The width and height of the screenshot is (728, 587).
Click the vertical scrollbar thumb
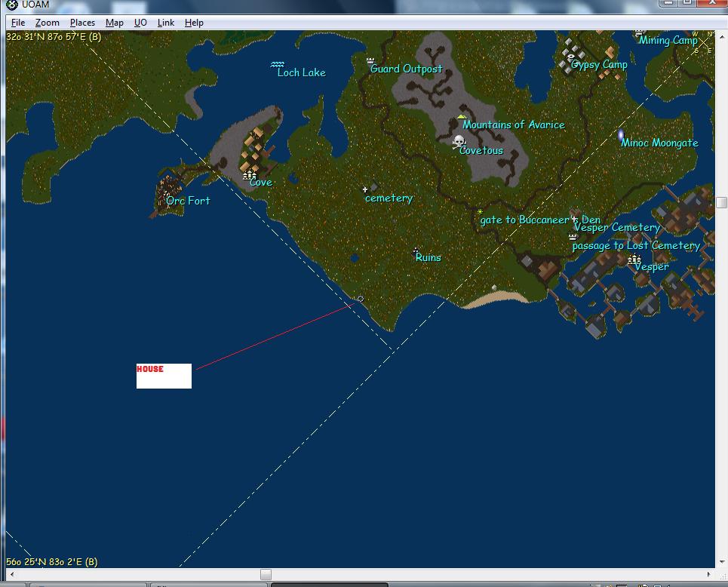pyautogui.click(x=721, y=202)
